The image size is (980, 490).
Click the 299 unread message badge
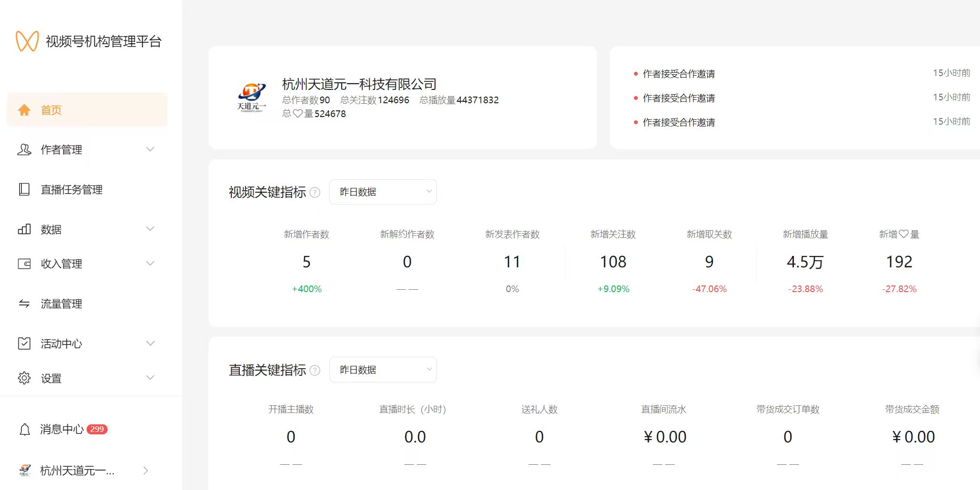(97, 429)
